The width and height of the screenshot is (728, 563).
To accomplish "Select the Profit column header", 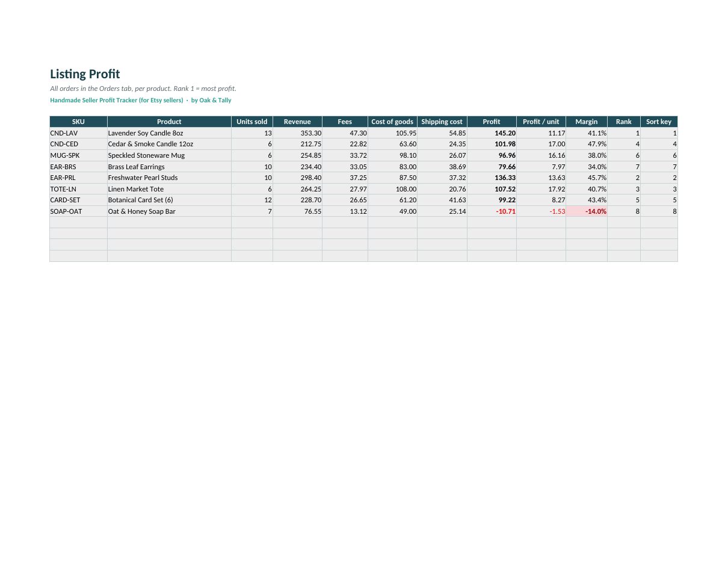I will [492, 122].
